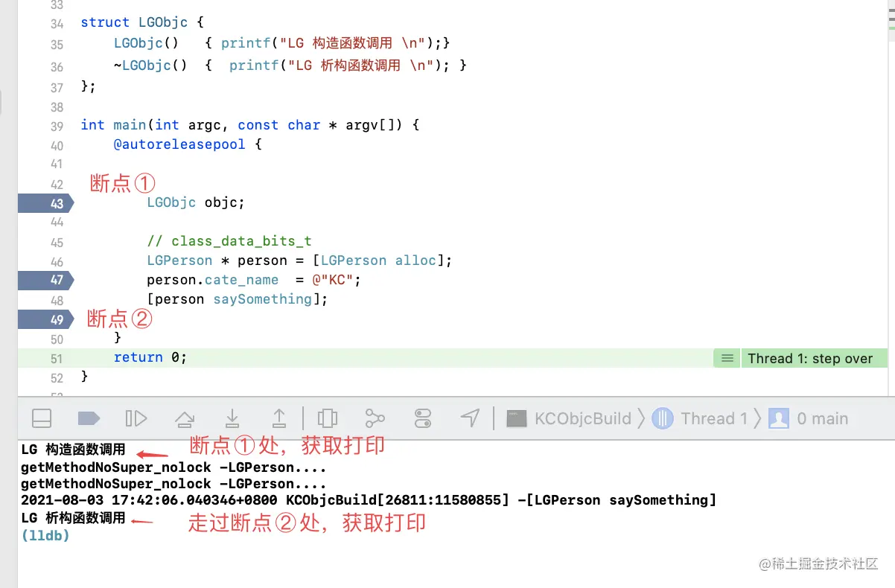Screen dimensions: 895x588
Task: Open the Debug View Hierarchy
Action: [328, 418]
